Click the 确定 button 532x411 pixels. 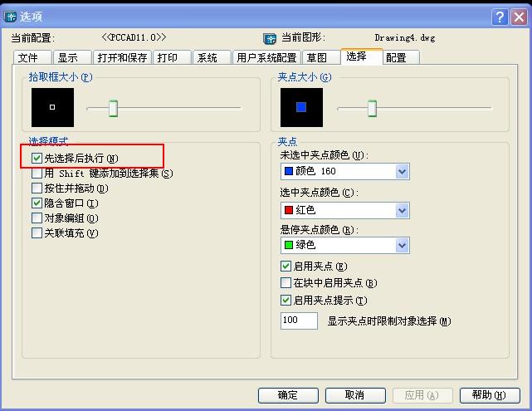[x=288, y=395]
